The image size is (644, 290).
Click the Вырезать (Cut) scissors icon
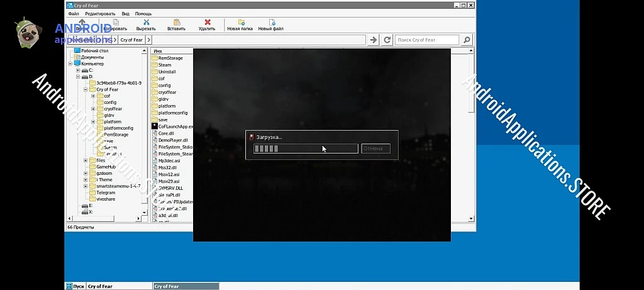pos(146,23)
